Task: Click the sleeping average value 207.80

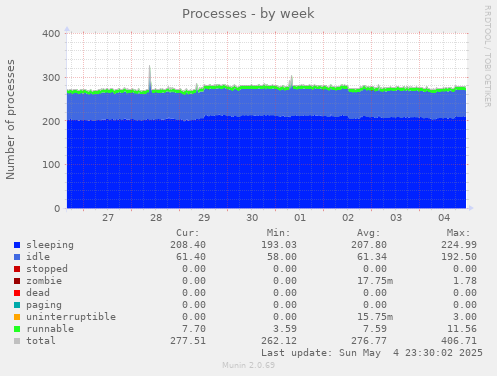Action: (x=369, y=245)
